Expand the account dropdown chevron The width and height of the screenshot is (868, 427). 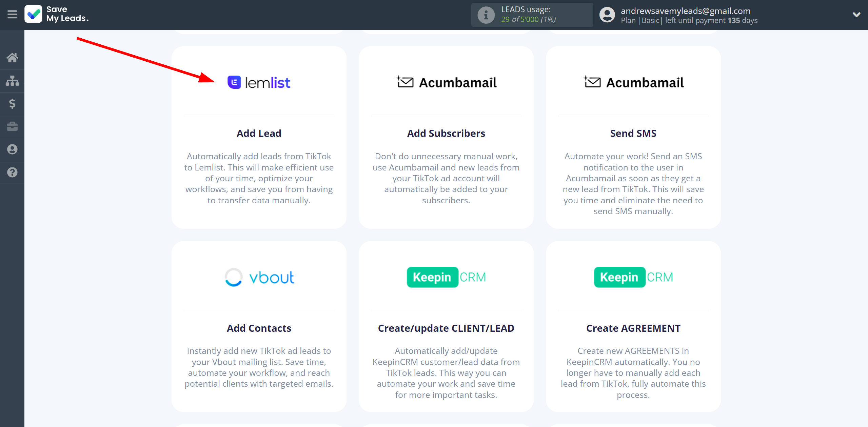(856, 15)
